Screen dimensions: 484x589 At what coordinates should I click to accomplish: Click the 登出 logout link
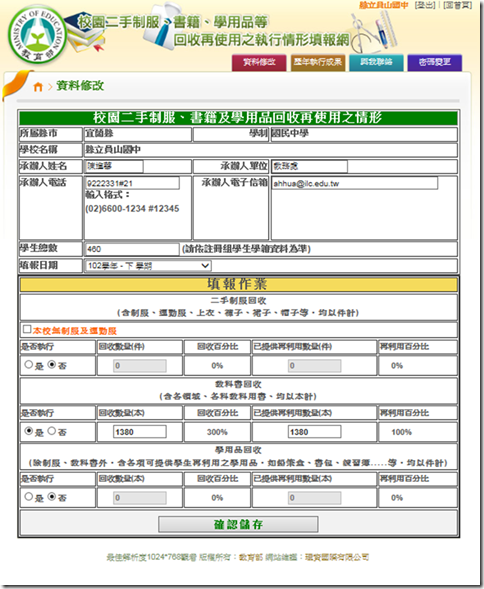(425, 5)
